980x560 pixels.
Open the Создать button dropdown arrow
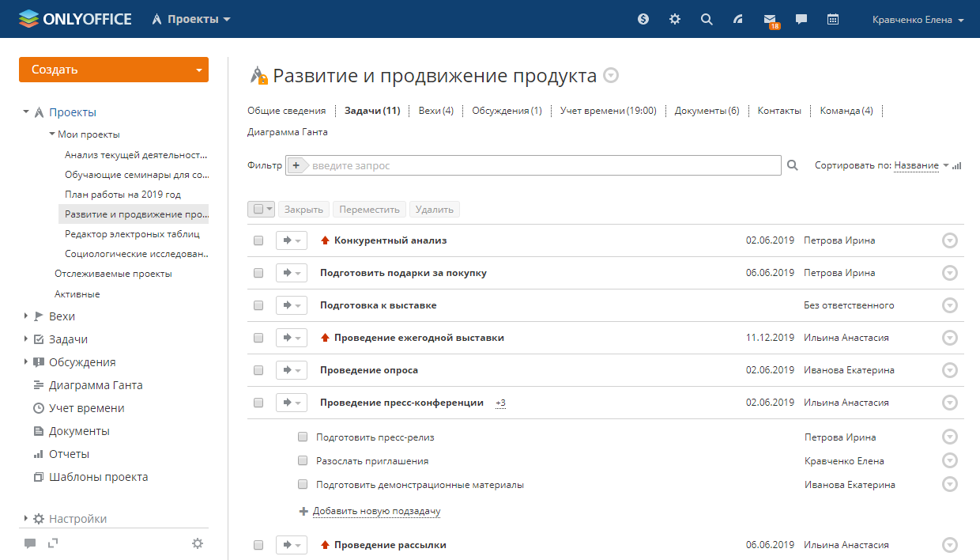click(x=198, y=70)
